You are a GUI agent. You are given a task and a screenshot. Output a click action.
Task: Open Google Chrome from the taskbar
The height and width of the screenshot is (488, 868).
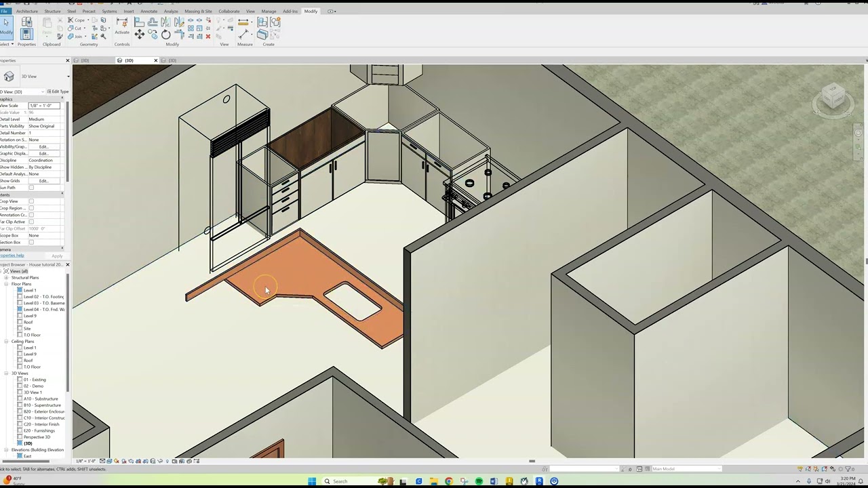click(x=448, y=481)
